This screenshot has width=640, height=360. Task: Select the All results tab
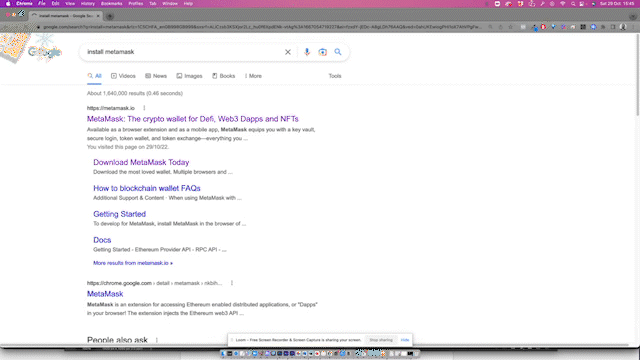[94, 76]
